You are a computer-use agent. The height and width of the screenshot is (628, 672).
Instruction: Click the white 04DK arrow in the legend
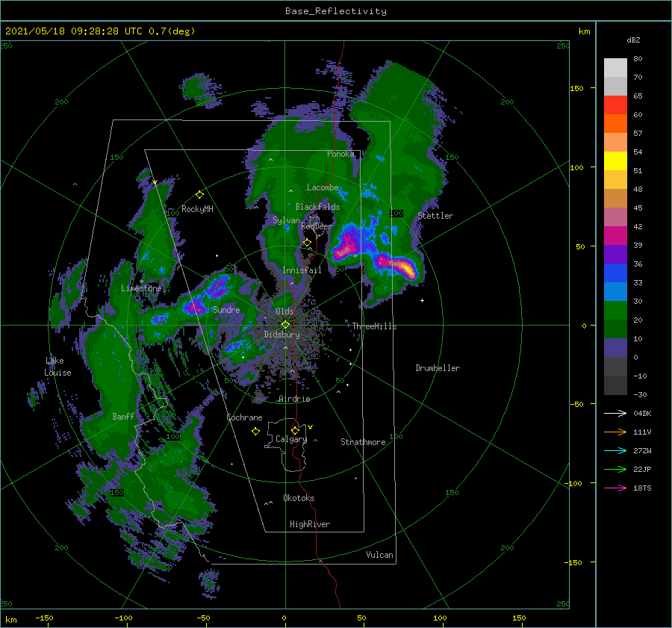tap(615, 413)
